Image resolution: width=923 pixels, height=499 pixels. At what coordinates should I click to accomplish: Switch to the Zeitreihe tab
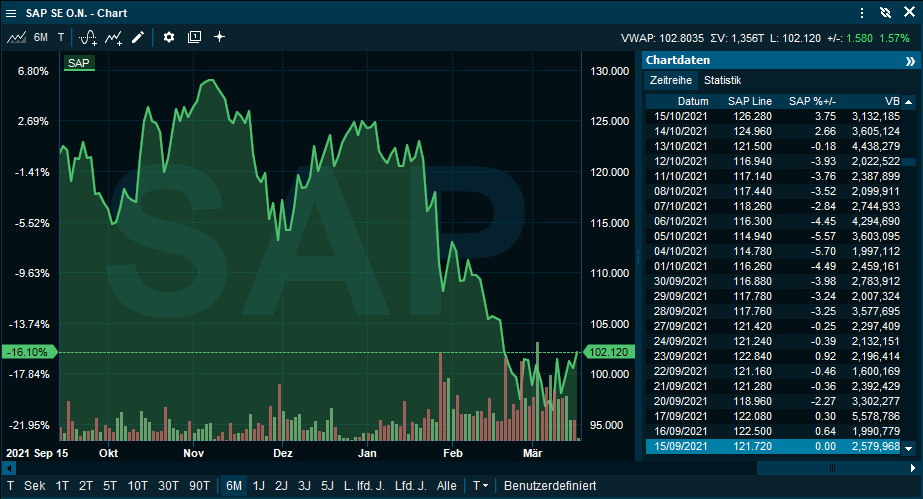671,80
